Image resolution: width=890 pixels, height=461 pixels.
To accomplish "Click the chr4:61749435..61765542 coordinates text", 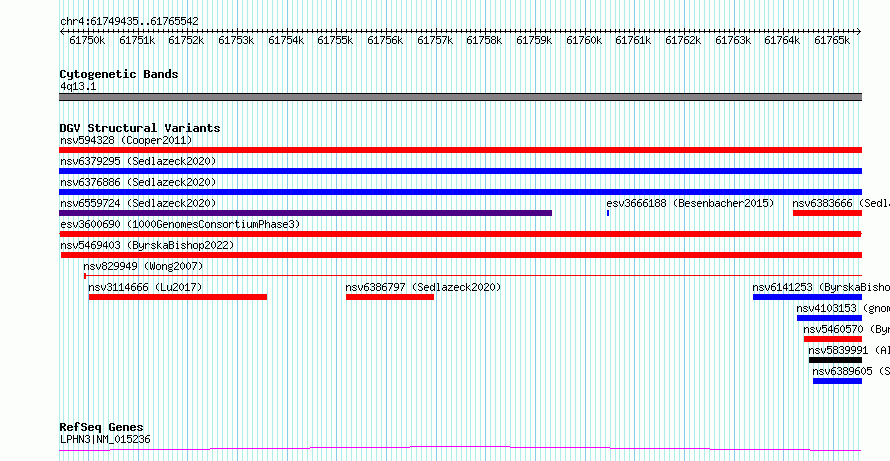I will [x=129, y=22].
